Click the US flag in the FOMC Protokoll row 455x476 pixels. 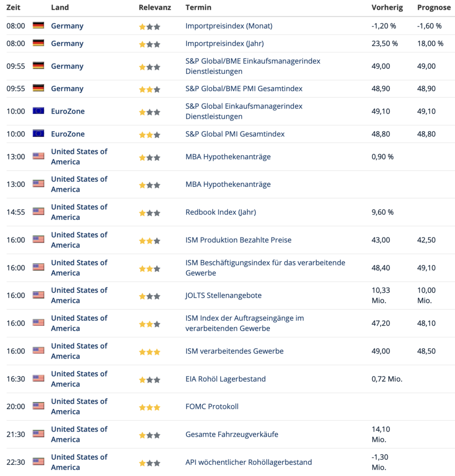coord(38,406)
